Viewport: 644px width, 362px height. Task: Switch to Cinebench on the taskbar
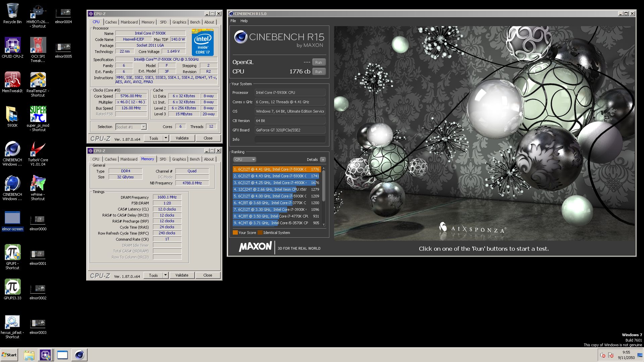coord(79,355)
